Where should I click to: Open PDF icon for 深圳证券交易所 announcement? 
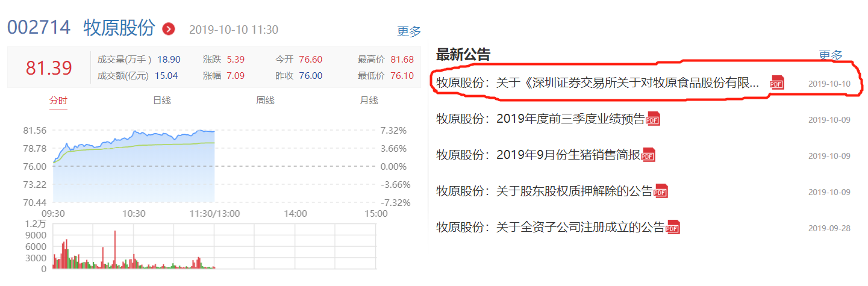pyautogui.click(x=777, y=84)
